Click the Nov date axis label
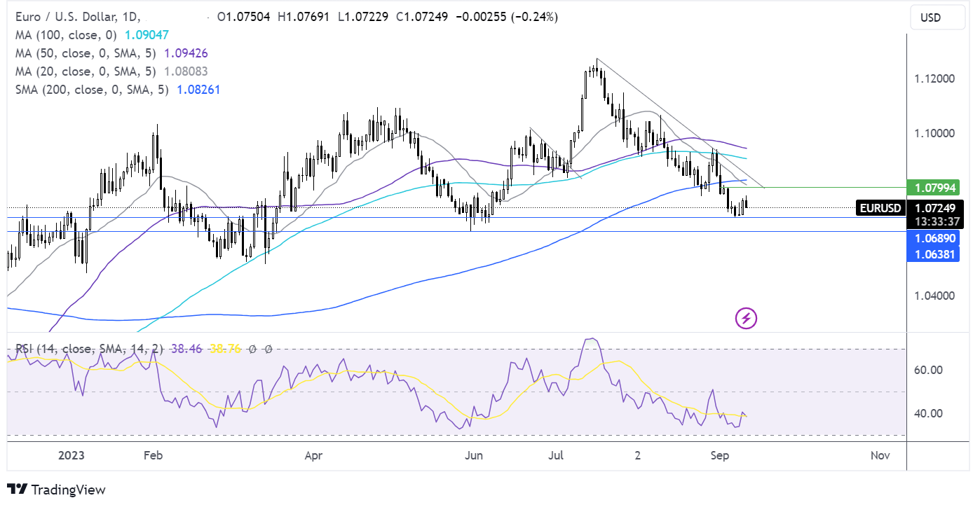 (880, 455)
